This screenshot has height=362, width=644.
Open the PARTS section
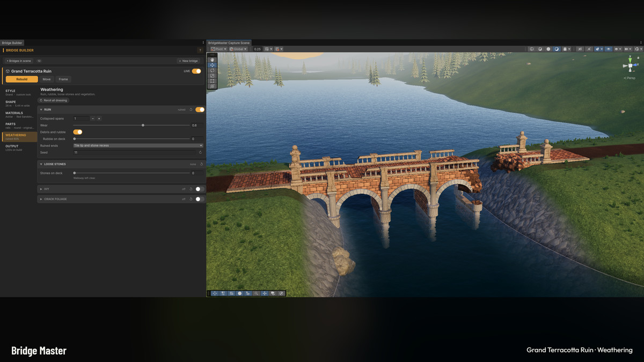coord(19,125)
